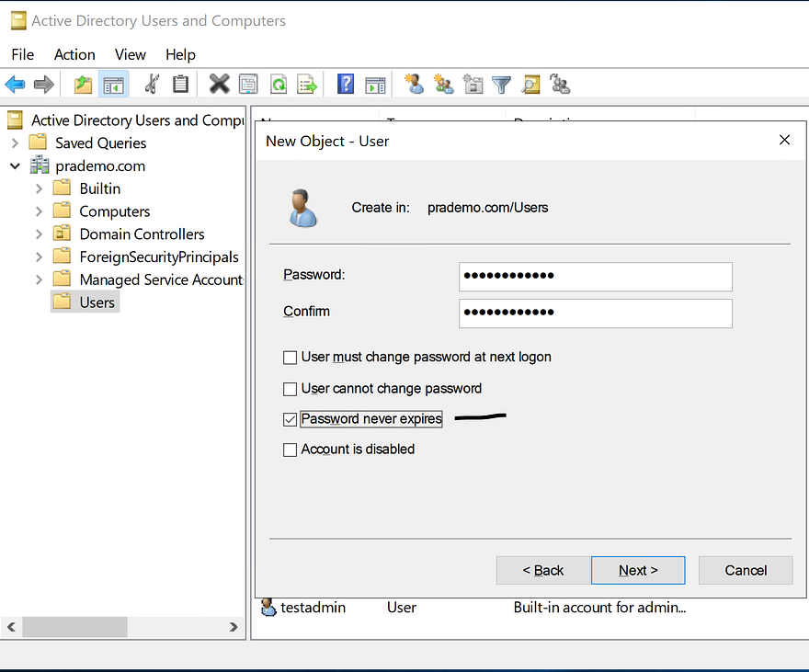
Task: Open the View menu
Action: click(130, 54)
